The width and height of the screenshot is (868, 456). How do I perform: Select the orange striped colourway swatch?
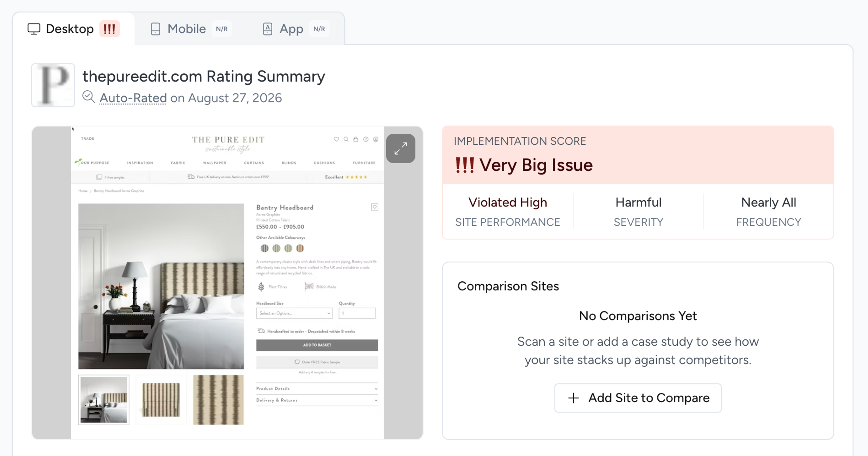pyautogui.click(x=300, y=248)
